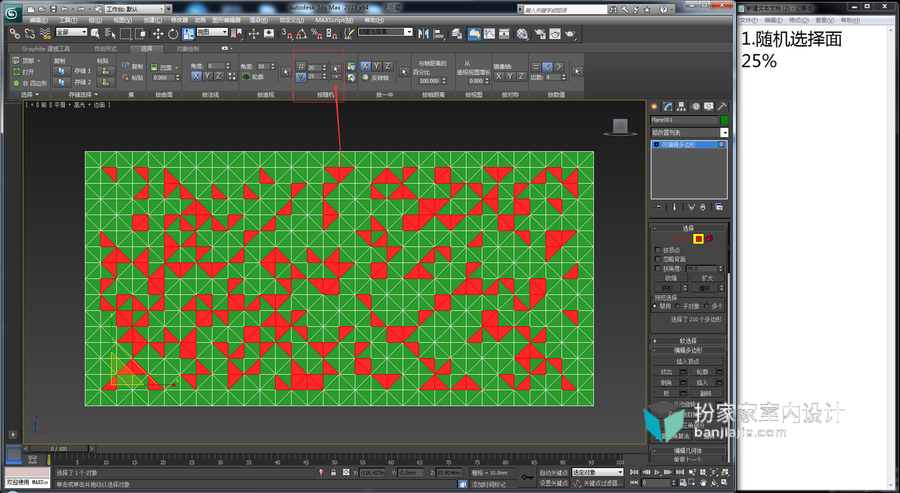900x493 pixels.
Task: Toggle the Percent Snap icon
Action: pyautogui.click(x=317, y=33)
